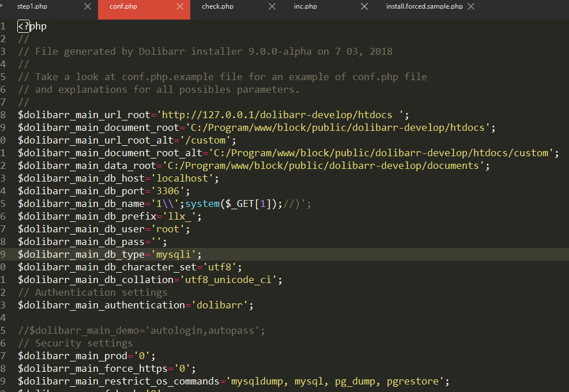This screenshot has width=569, height=392.
Task: Switch to the step1.php tab
Action: 32,6
